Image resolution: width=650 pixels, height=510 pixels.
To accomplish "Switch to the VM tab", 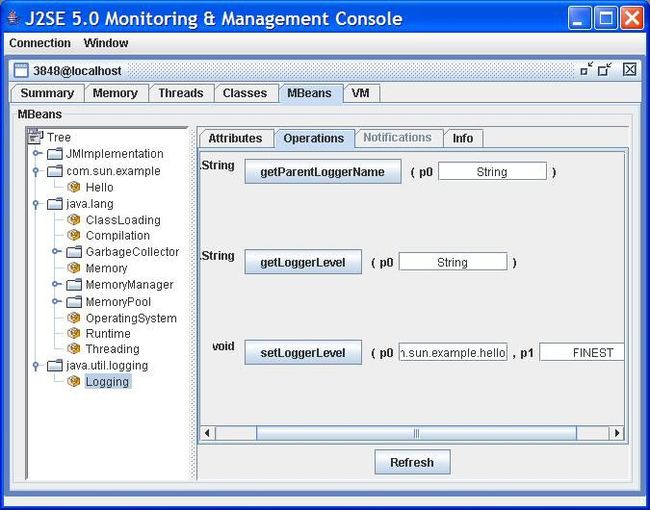I will pyautogui.click(x=360, y=93).
